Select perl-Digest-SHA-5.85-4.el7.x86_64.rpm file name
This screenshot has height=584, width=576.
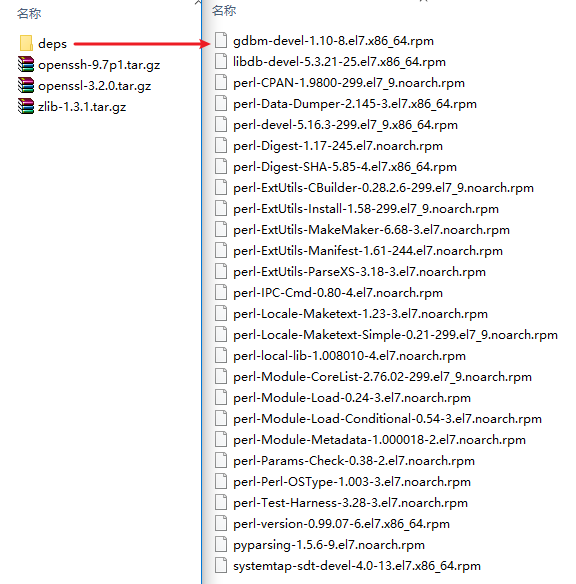pyautogui.click(x=345, y=166)
